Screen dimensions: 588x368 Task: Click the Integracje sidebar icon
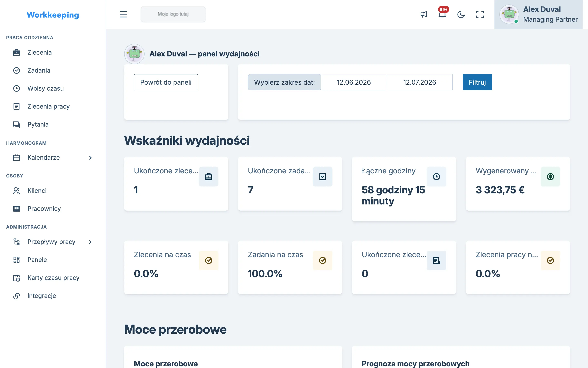click(16, 296)
